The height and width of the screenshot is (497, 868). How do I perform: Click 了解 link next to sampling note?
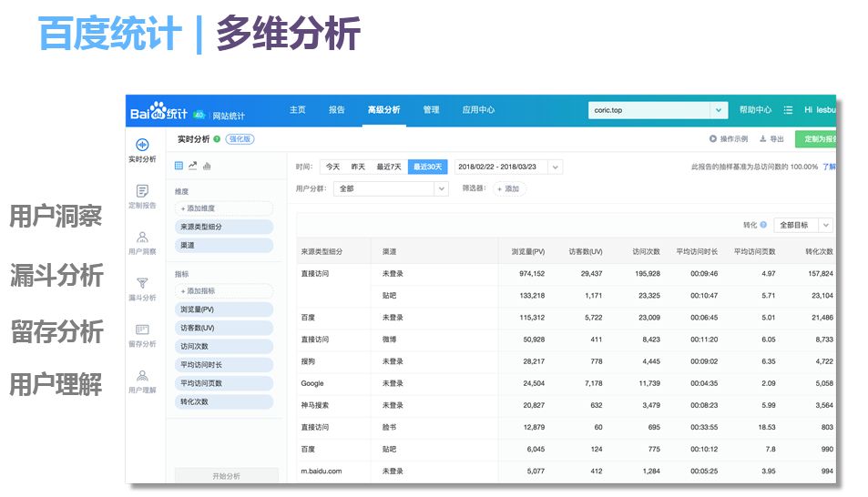click(829, 167)
